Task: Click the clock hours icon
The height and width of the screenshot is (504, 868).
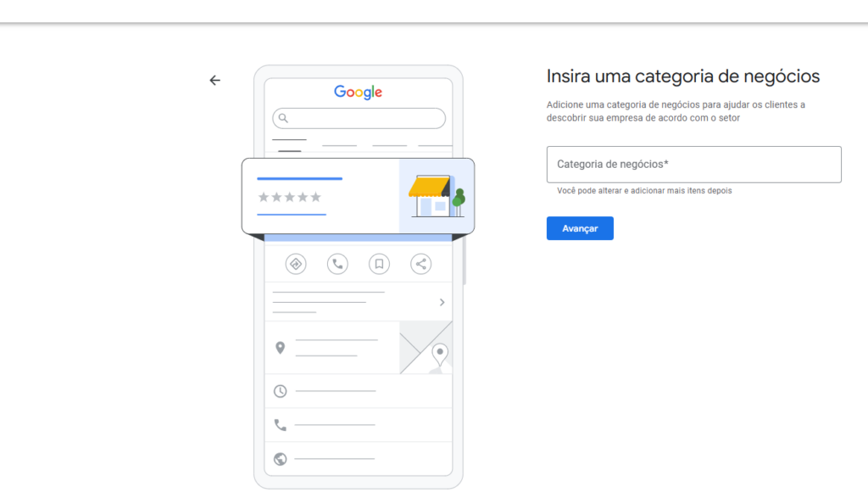Action: click(281, 391)
